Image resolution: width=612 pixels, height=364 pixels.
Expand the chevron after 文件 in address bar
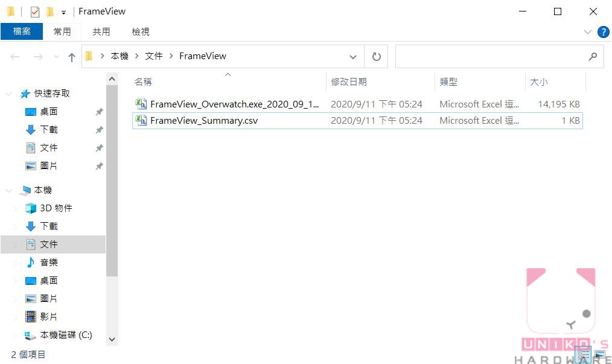pos(171,56)
